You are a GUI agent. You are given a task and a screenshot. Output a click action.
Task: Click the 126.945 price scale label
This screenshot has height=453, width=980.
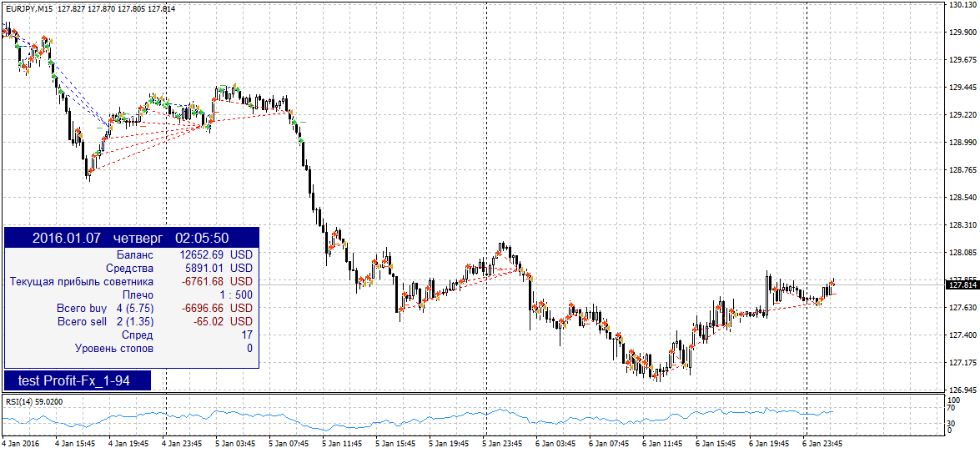(x=962, y=390)
